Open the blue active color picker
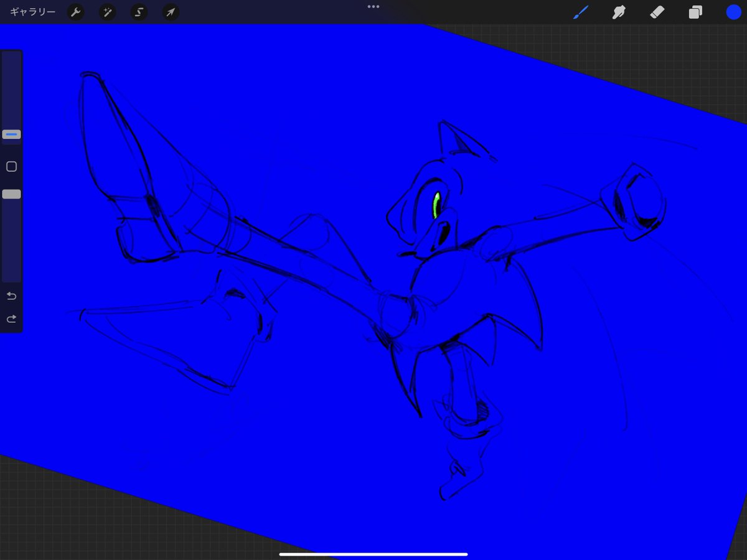Screen dimensions: 747x560 coord(733,12)
